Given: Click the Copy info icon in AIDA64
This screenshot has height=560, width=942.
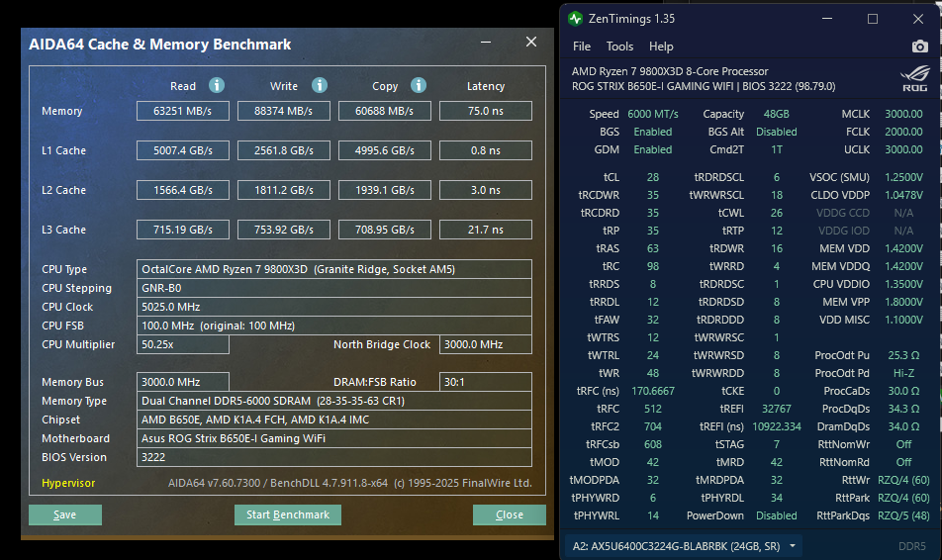Looking at the screenshot, I should point(419,85).
